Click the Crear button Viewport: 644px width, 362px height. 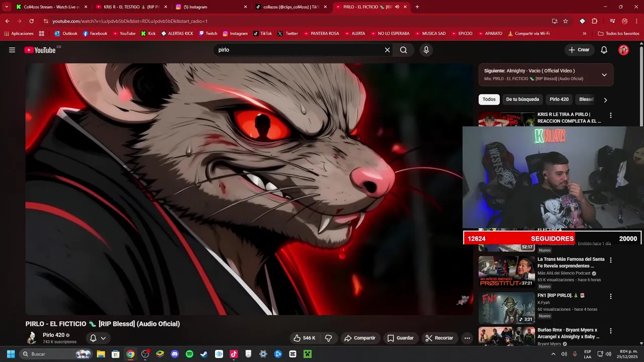pos(579,50)
